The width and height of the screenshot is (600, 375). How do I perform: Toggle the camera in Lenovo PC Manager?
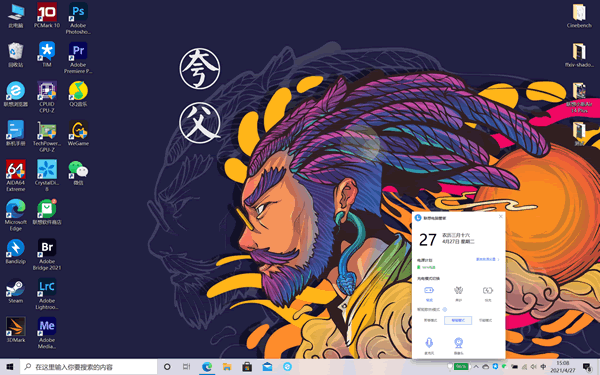tap(458, 342)
